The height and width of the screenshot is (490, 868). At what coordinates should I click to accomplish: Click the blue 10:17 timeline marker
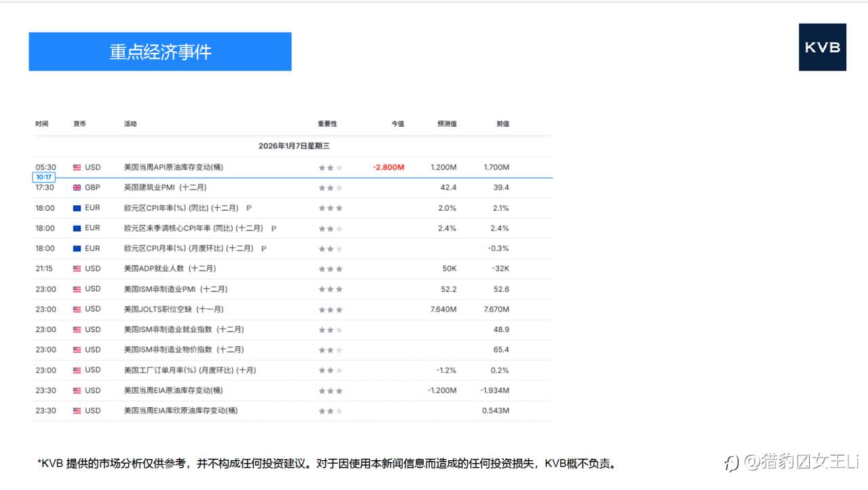click(43, 176)
